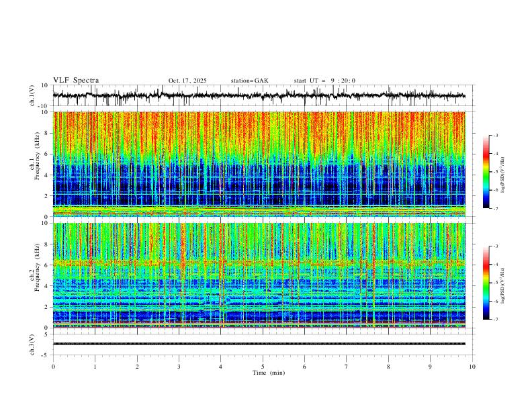
Task: Click the upper PSD color scale bar
Action: (486, 171)
